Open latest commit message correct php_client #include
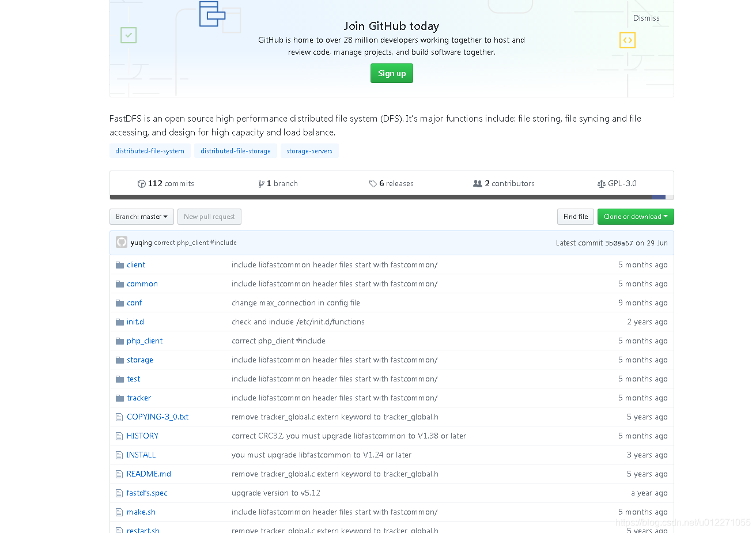Screen dimensions: 756x533 point(195,243)
